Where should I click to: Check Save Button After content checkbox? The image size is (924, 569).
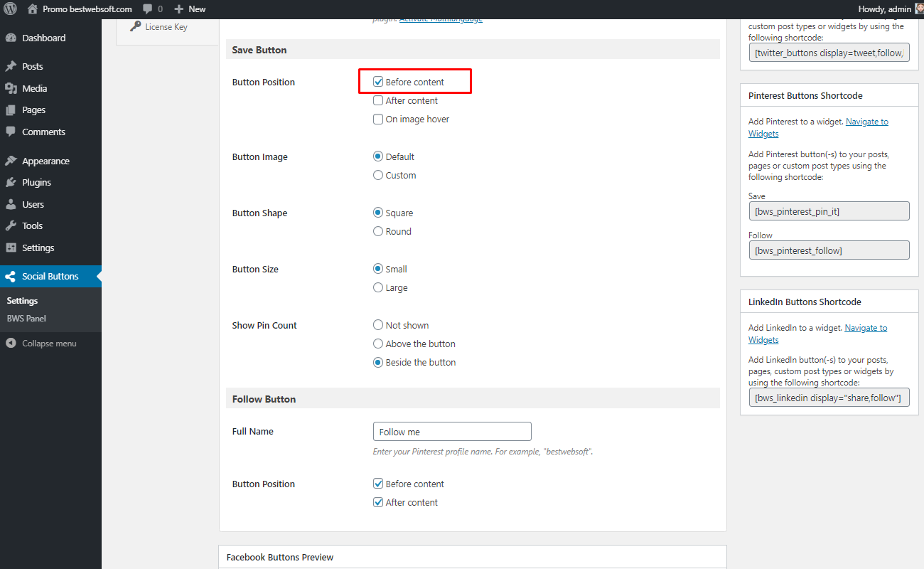(378, 100)
